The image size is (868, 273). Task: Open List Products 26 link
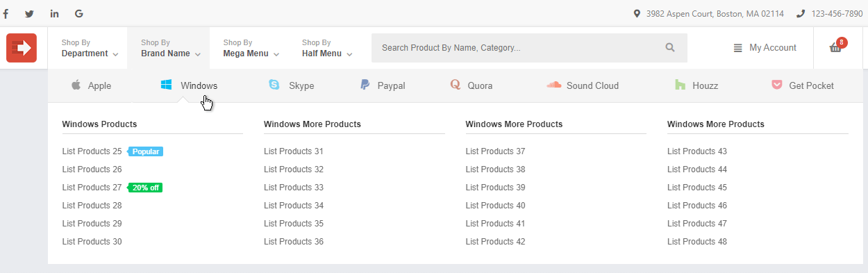92,169
